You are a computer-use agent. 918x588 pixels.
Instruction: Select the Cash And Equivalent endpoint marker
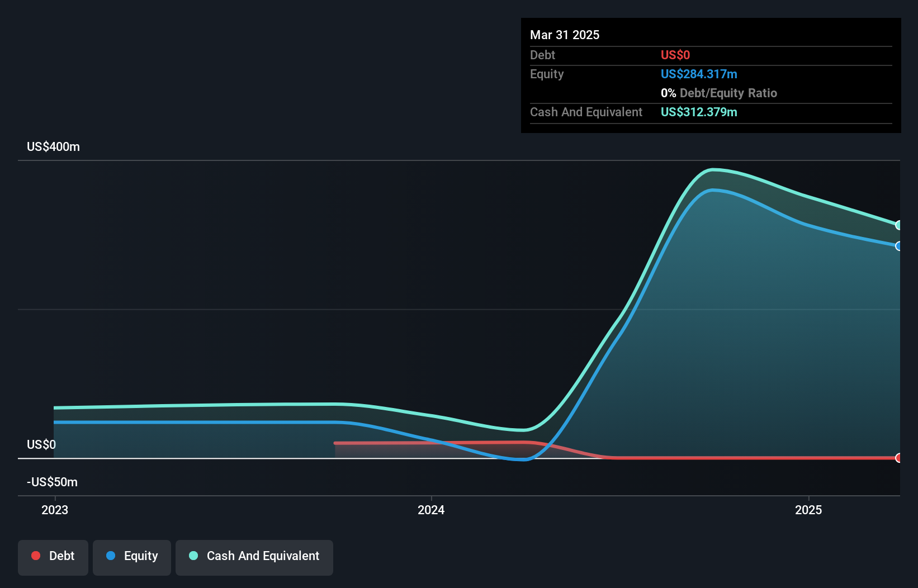pos(899,225)
